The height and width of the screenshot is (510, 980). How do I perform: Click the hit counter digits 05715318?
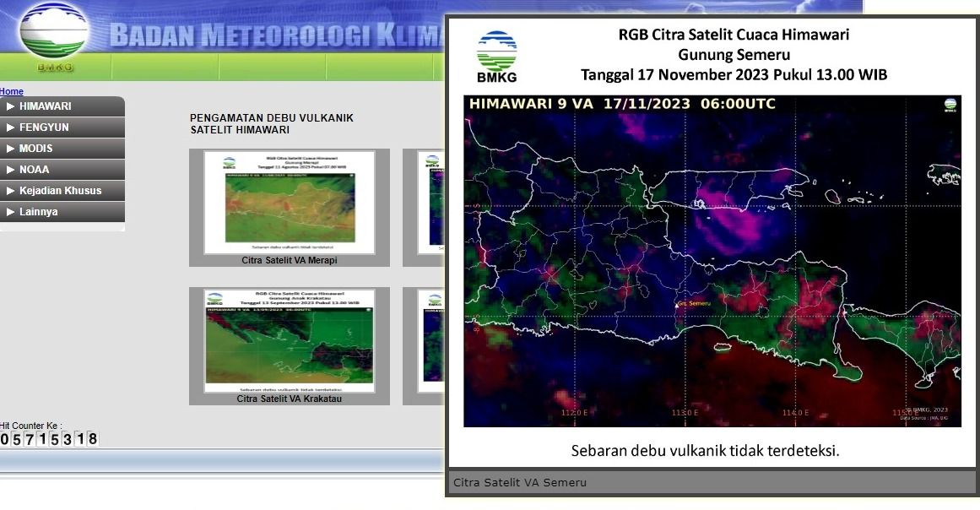pyautogui.click(x=49, y=439)
